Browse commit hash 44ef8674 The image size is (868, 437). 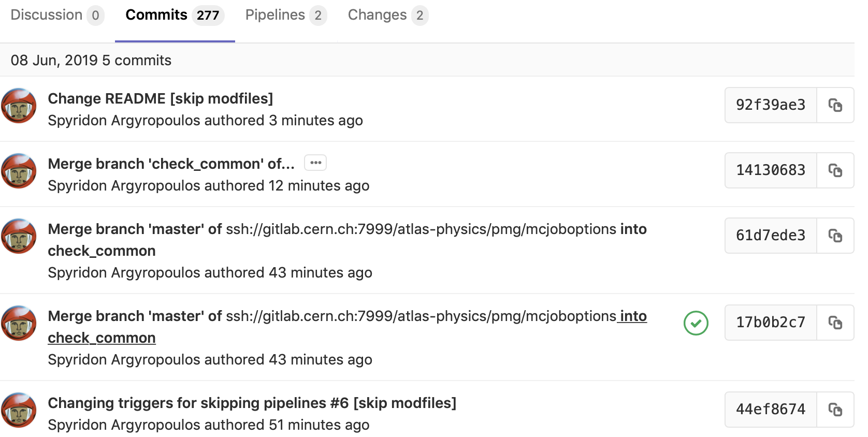coord(771,410)
